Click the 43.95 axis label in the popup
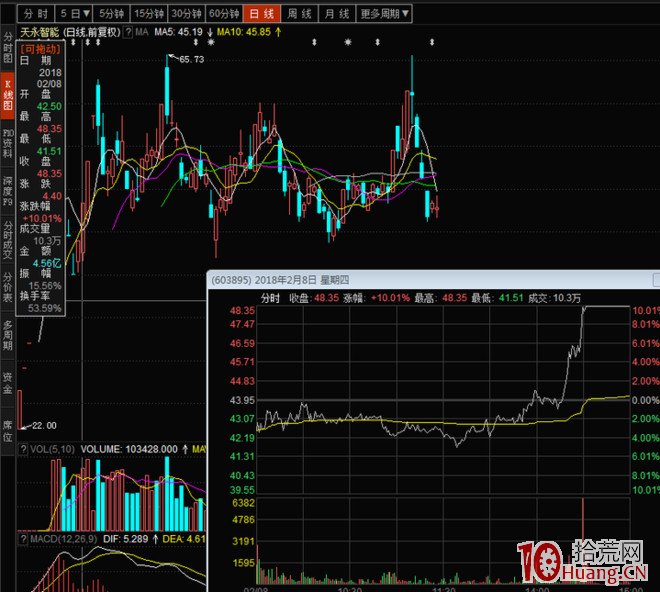 tap(242, 400)
